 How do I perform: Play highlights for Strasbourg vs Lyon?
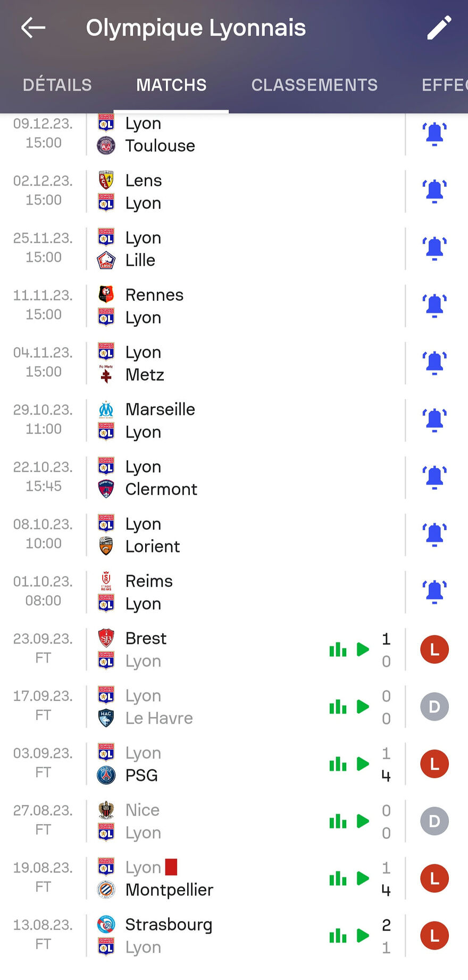coord(363,935)
